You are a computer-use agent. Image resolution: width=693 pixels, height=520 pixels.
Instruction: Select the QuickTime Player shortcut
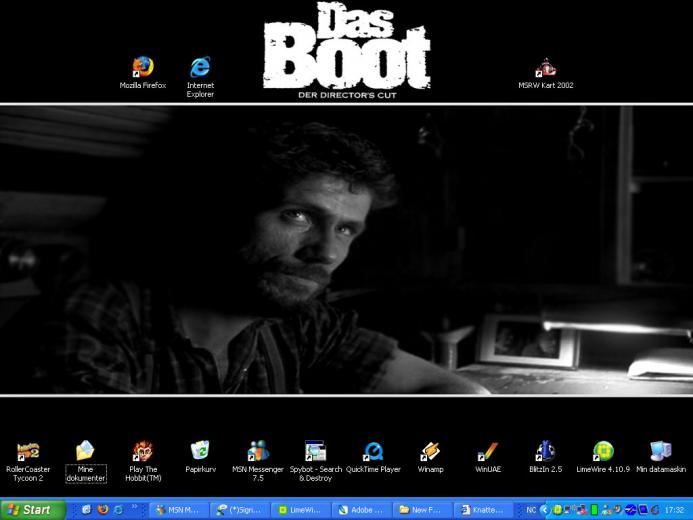point(373,457)
